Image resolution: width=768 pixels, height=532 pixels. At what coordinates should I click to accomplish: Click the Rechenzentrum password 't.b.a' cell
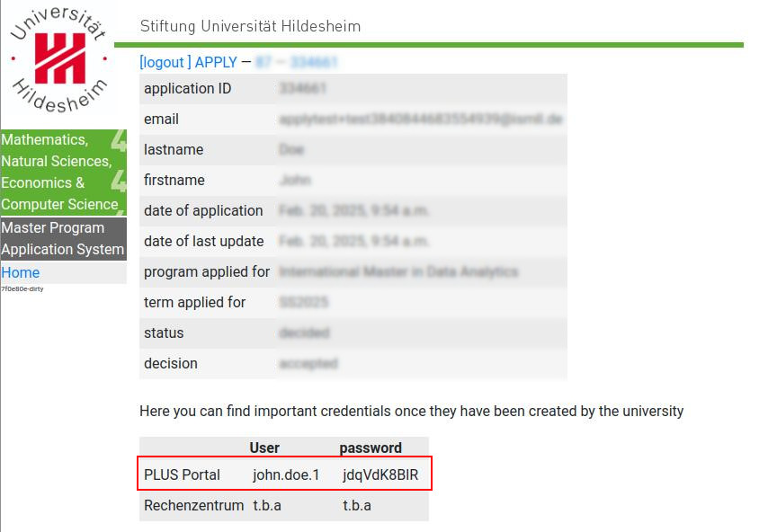point(356,505)
